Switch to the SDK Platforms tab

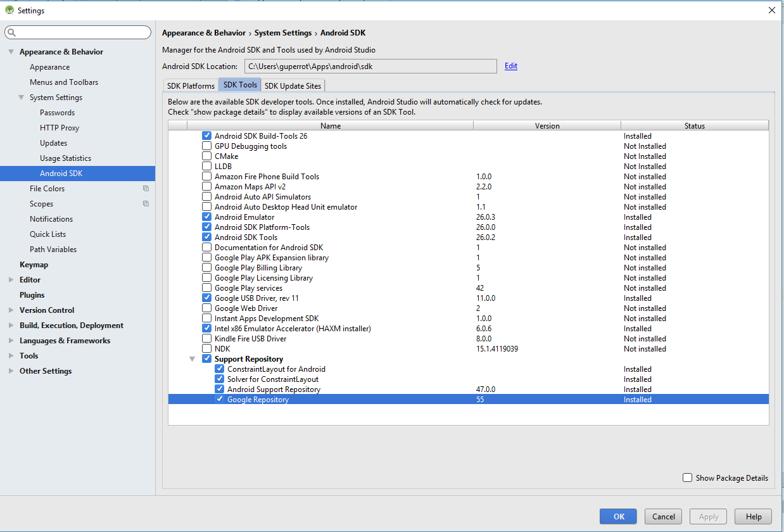[191, 85]
